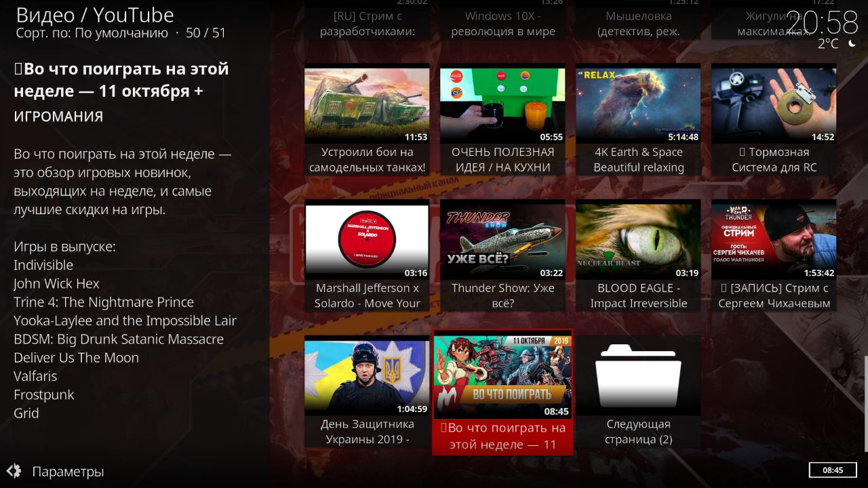
Task: Click Indivisible in the games list
Action: click(x=43, y=265)
